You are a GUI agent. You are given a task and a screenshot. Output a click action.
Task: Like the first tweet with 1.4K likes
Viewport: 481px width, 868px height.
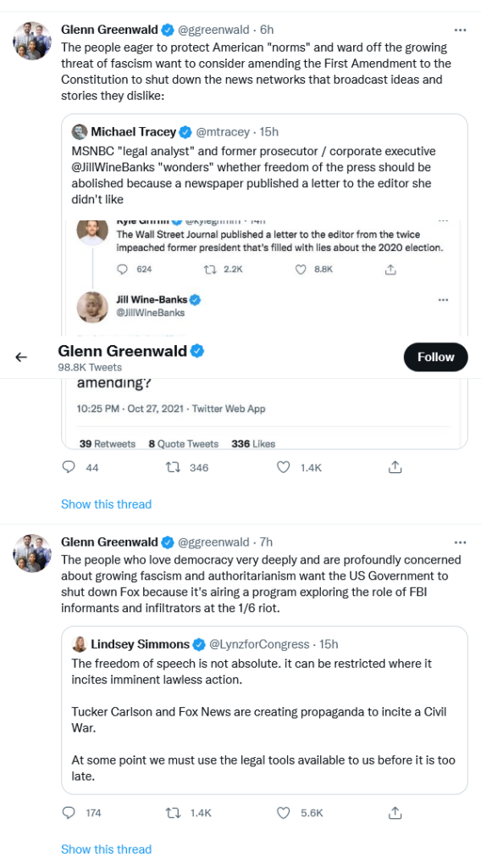[x=283, y=467]
